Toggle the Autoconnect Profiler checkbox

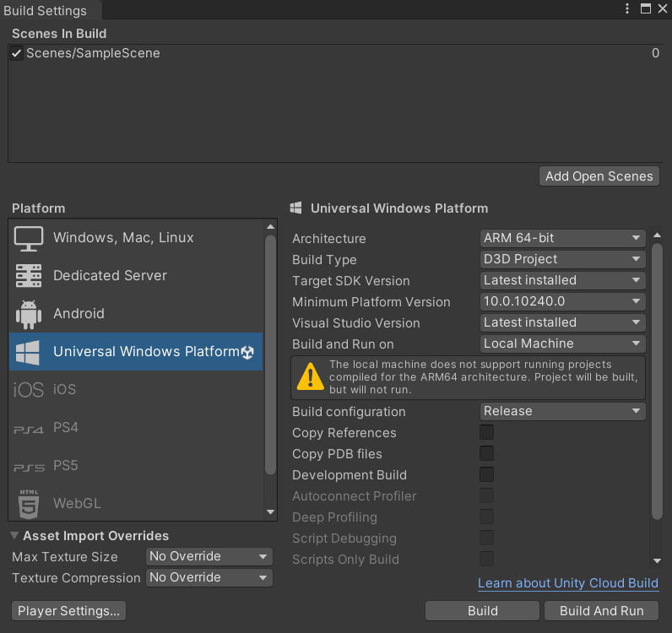pyautogui.click(x=486, y=495)
